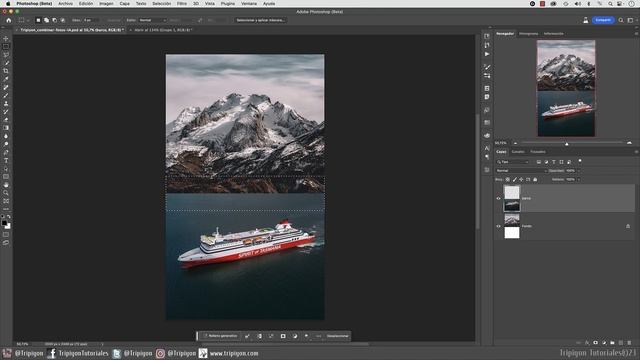This screenshot has width=640, height=360.
Task: Click zoom in icon in Navigator
Action: pos(629,143)
